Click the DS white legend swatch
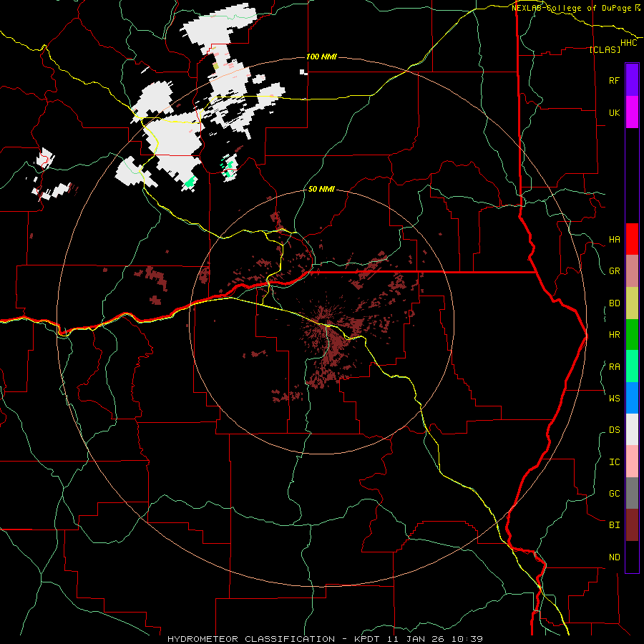The height and width of the screenshot is (644, 644). click(632, 429)
